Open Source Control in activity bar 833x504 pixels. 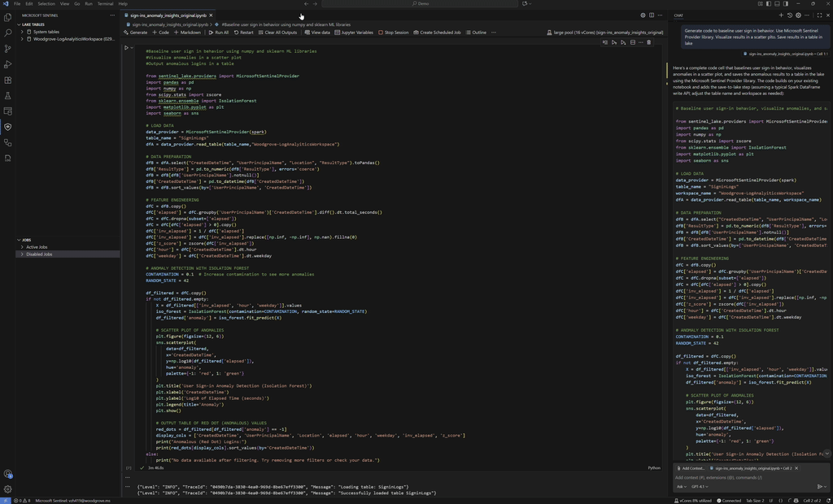tap(7, 49)
